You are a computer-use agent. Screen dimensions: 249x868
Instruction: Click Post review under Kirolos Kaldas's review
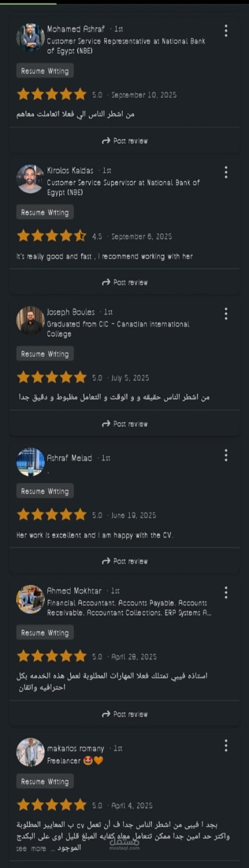tap(125, 283)
